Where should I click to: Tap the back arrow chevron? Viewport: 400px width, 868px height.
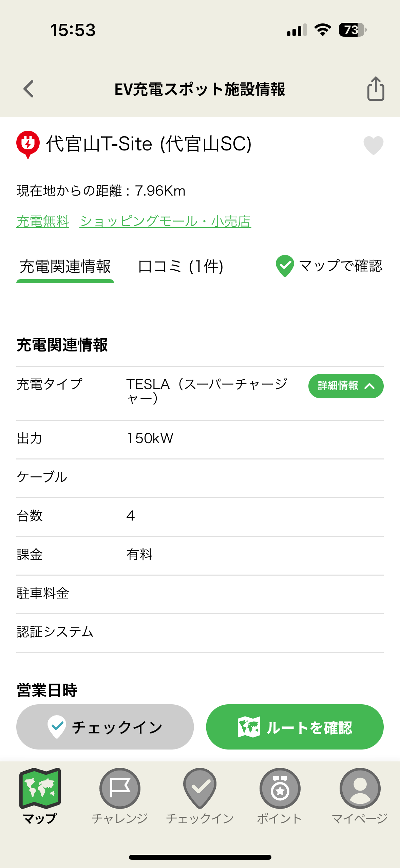coord(28,89)
